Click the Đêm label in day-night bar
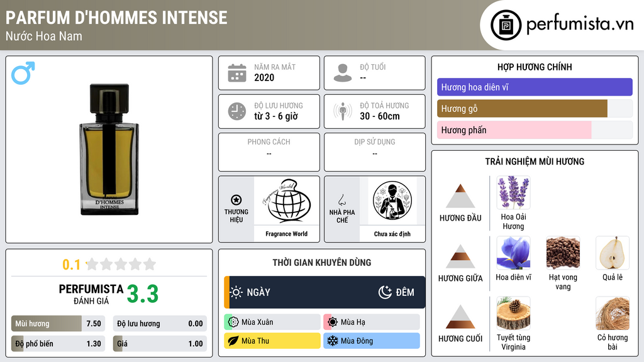Viewport: 644px width, 362px height. [x=405, y=292]
